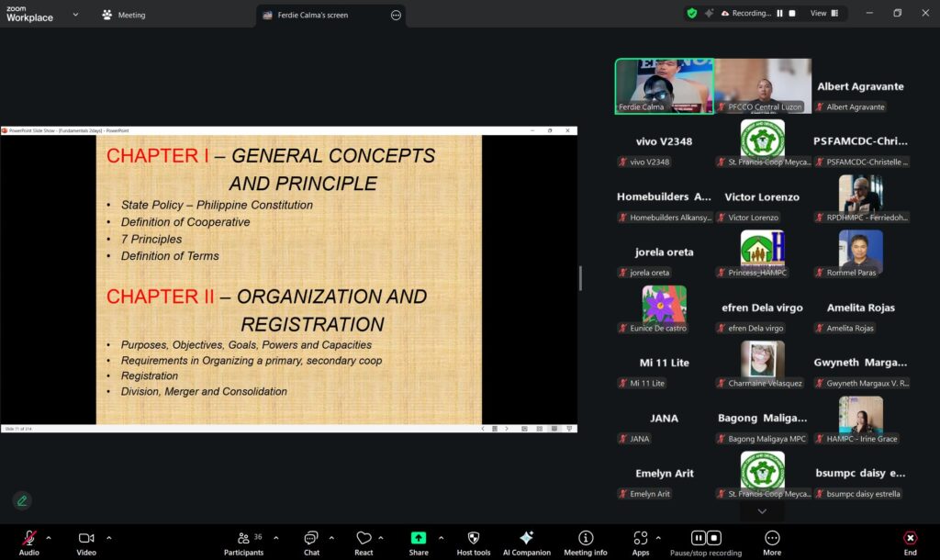Screen dimensions: 940x560
Task: Open Meeting info
Action: tap(586, 539)
